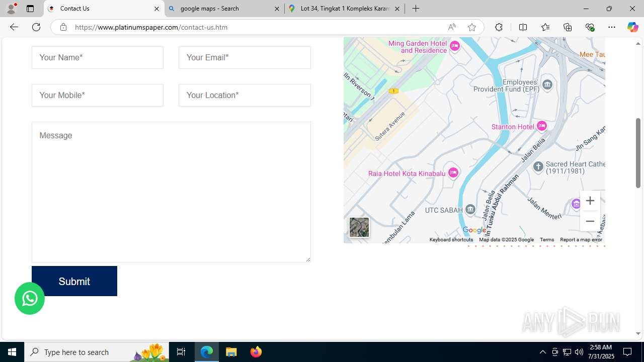
Task: Switch to Lot 34, Tingkat 1 Kompleks tab
Action: pyautogui.click(x=345, y=9)
